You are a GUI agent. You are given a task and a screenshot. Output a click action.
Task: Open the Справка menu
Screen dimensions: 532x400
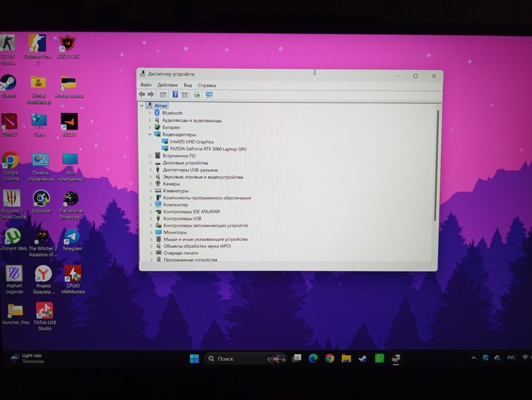(x=207, y=85)
